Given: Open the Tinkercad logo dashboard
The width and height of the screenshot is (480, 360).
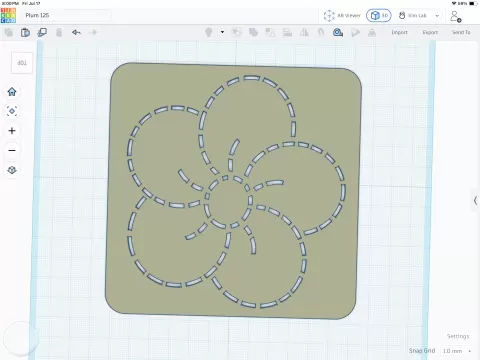Looking at the screenshot, I should pos(8,15).
